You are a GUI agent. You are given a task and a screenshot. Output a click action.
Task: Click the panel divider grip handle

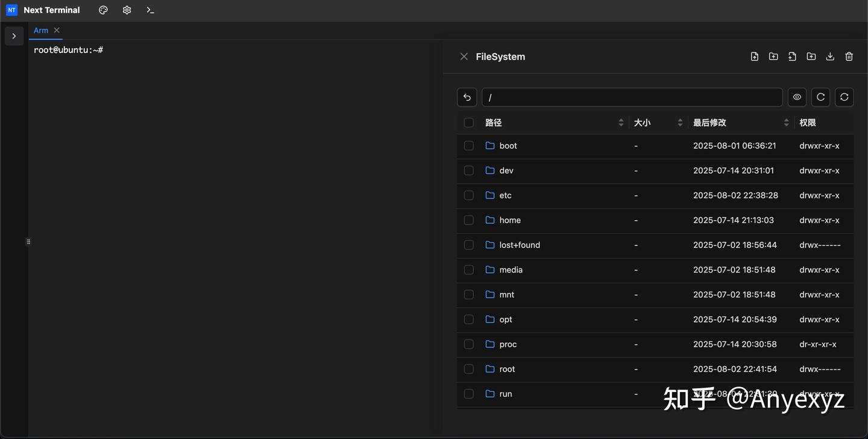pos(28,242)
